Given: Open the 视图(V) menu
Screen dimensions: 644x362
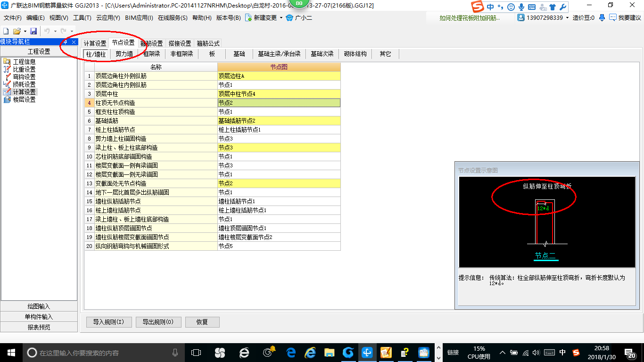Looking at the screenshot, I should [x=58, y=18].
